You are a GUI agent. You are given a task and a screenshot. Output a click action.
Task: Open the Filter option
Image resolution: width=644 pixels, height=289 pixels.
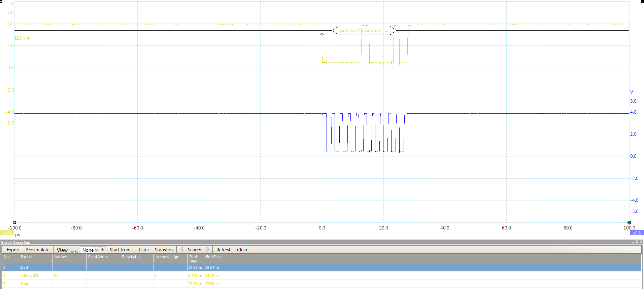(144, 250)
